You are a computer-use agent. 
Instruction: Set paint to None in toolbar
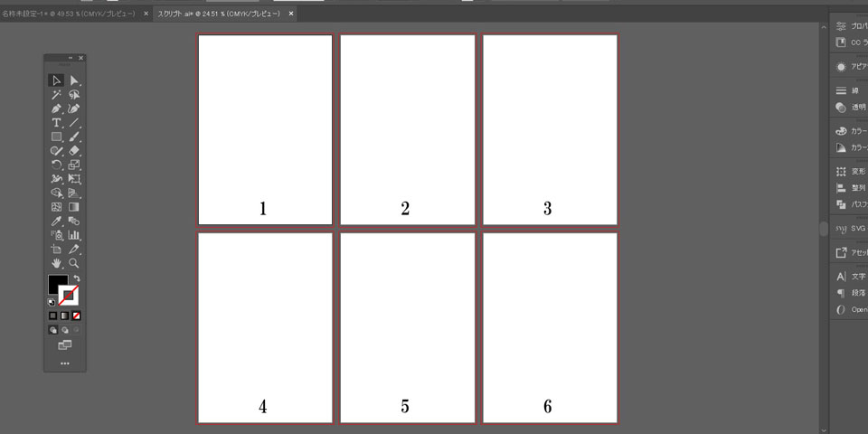click(x=76, y=316)
